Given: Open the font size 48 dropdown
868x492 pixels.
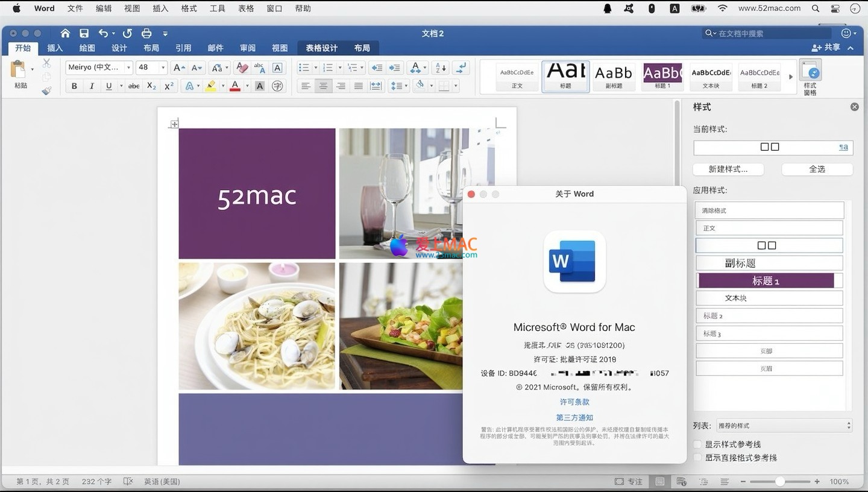Looking at the screenshot, I should pyautogui.click(x=163, y=68).
